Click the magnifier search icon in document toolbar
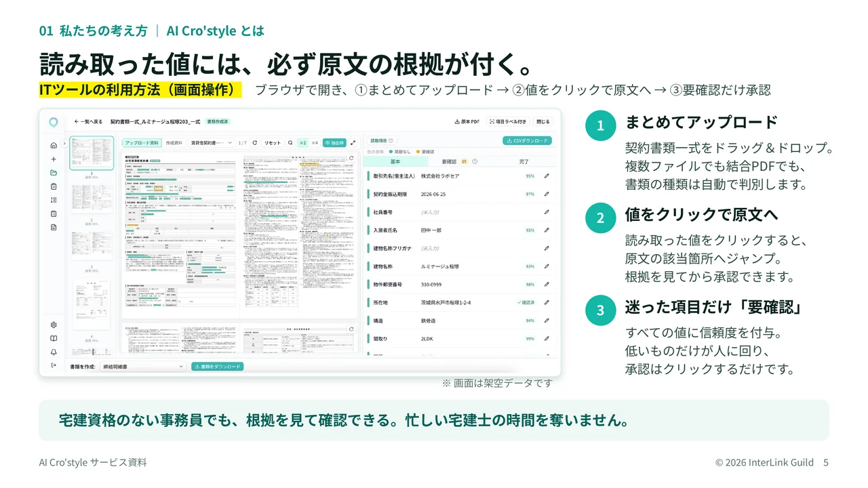868x488 pixels. tap(290, 143)
